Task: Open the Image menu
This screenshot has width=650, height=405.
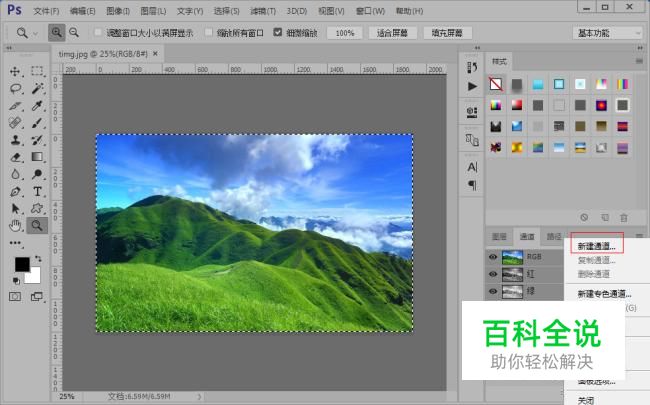Action: point(118,11)
